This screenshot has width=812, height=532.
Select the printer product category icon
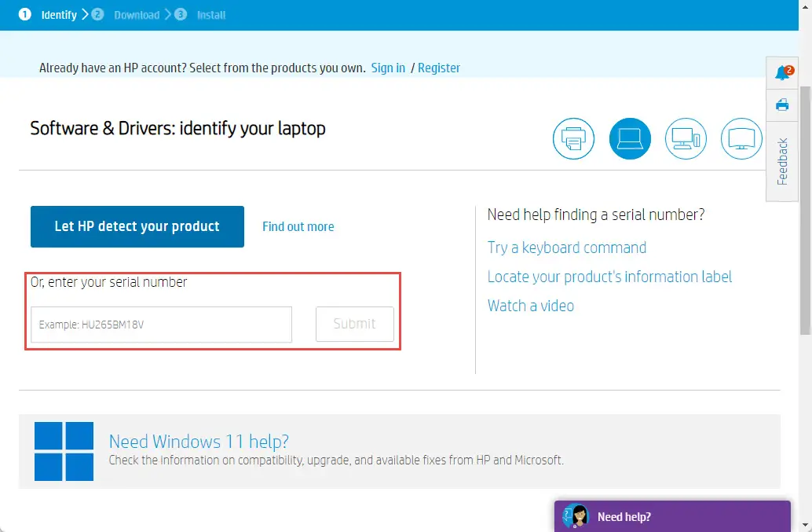(x=573, y=139)
